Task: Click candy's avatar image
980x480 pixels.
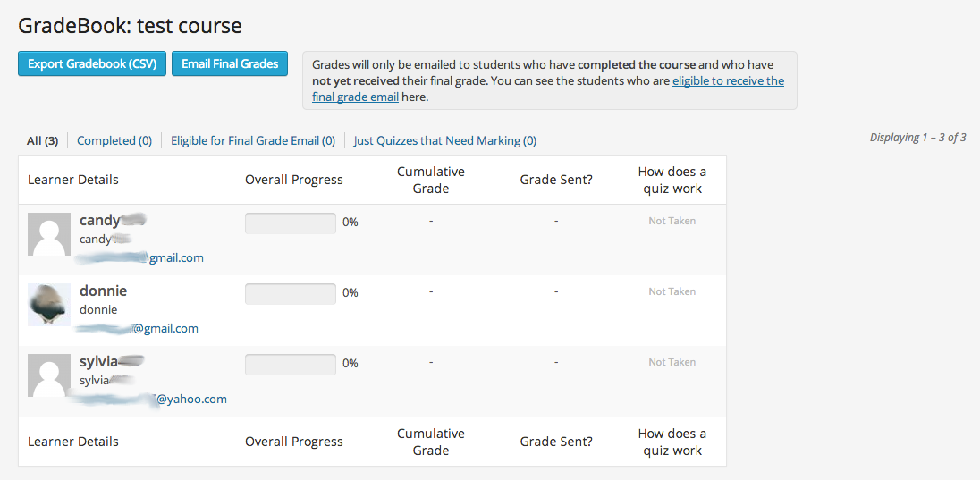Action: tap(49, 234)
